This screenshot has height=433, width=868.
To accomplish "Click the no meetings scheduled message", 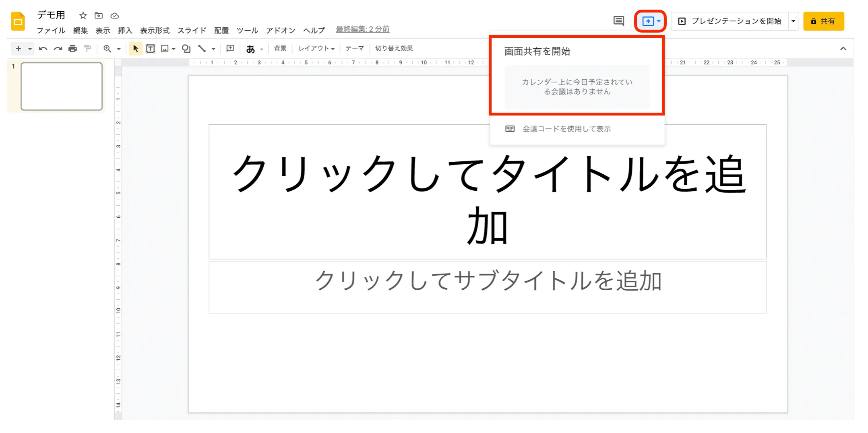I will (x=577, y=87).
